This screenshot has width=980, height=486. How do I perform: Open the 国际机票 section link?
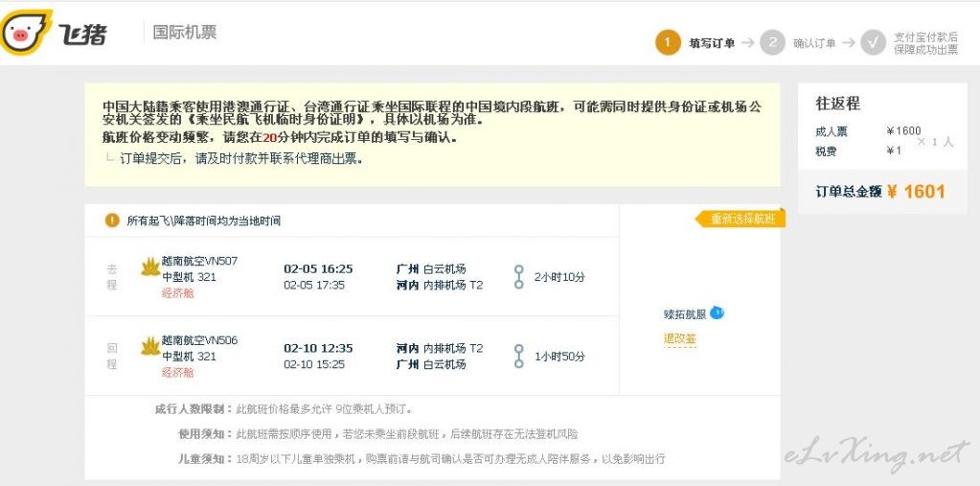(x=185, y=33)
